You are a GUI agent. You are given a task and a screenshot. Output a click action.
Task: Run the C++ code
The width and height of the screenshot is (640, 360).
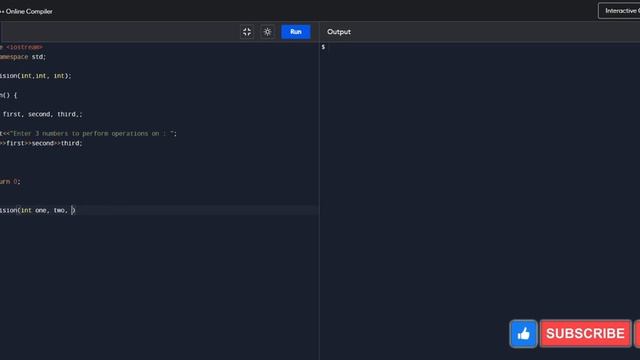[x=296, y=32]
